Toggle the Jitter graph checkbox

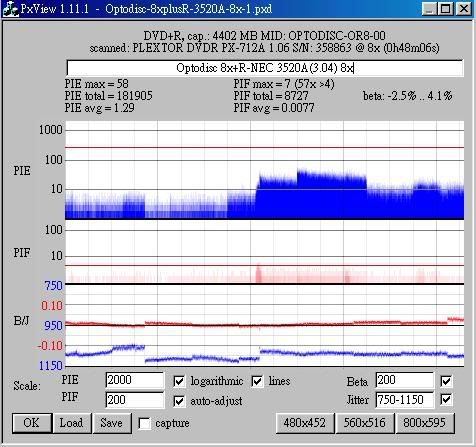click(446, 400)
